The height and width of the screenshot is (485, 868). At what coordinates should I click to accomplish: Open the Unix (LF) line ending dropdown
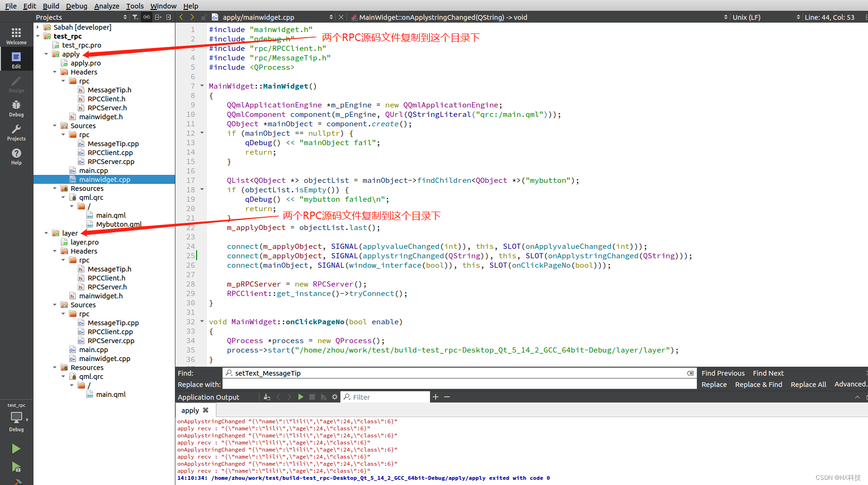tap(766, 17)
